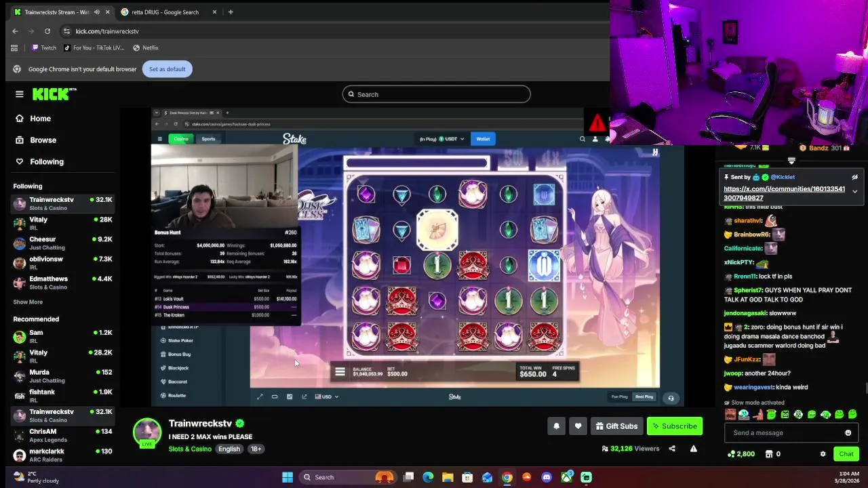Open Chrome apps grid icon
This screenshot has height=488, width=868.
coord(14,48)
